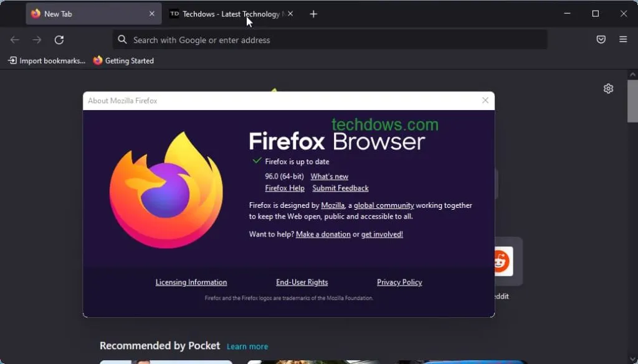638x364 pixels.
Task: Click the scrollbar down arrow
Action: 633,359
